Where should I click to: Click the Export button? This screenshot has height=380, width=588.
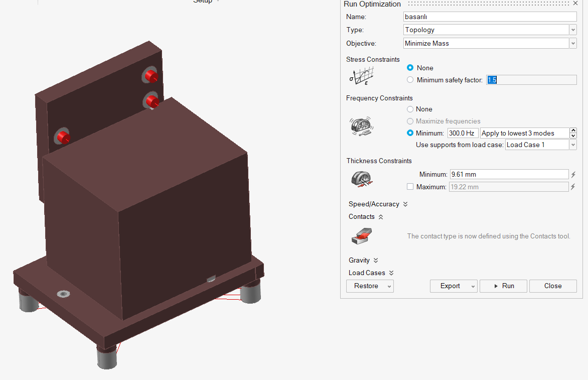pyautogui.click(x=450, y=286)
